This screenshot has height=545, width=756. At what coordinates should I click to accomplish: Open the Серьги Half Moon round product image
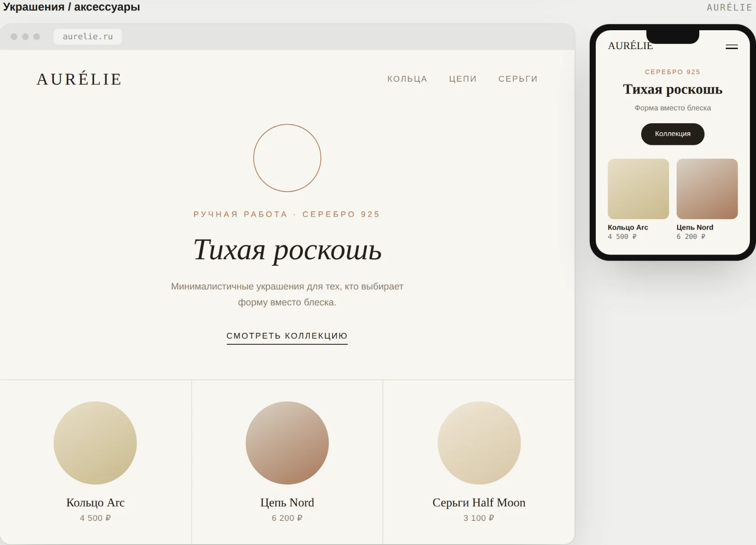(479, 443)
